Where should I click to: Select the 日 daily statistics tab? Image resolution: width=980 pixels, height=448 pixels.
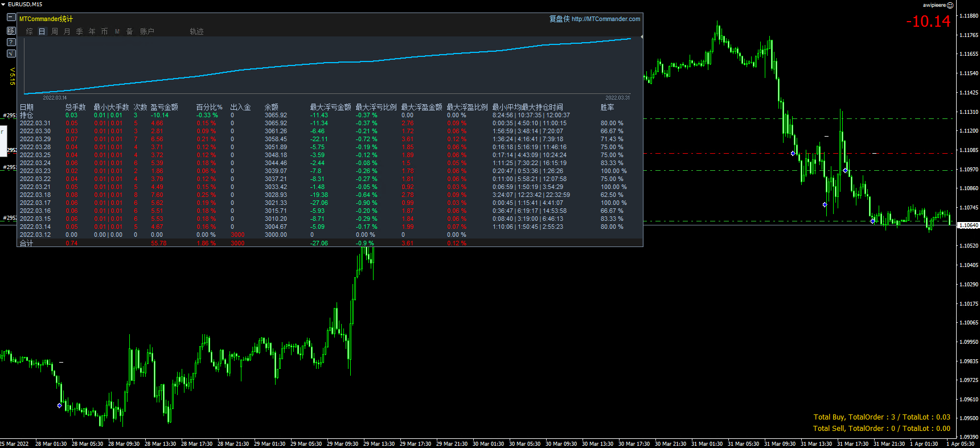pos(42,31)
